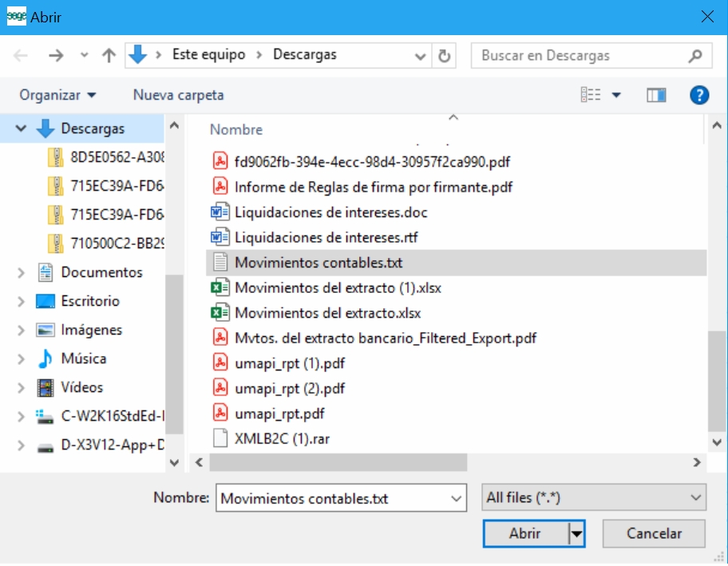Toggle the preview pane icon
This screenshot has width=728, height=566.
point(656,95)
